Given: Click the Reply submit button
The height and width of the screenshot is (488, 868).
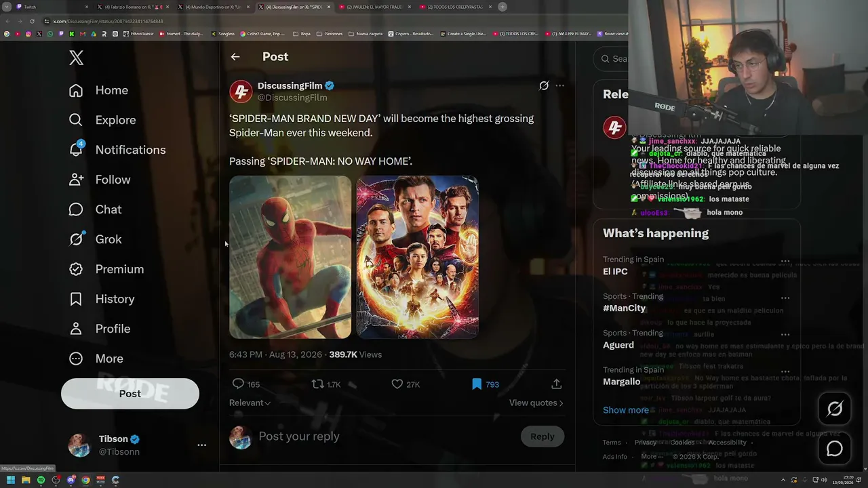Looking at the screenshot, I should 542,436.
